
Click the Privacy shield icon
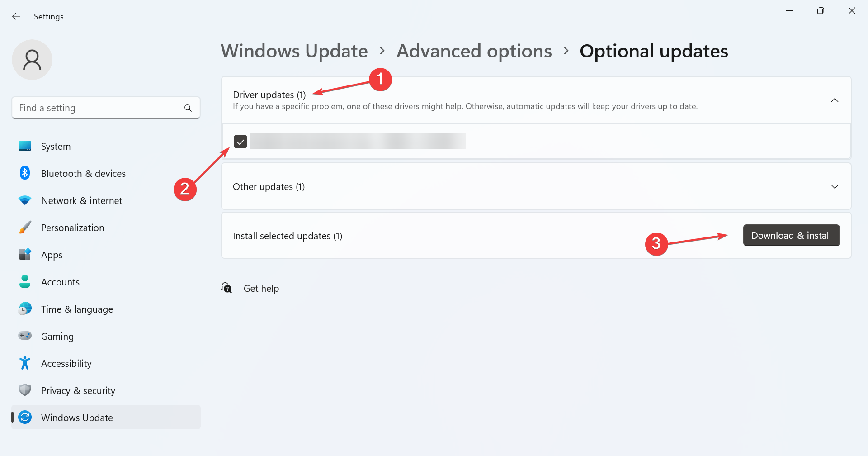pyautogui.click(x=25, y=390)
